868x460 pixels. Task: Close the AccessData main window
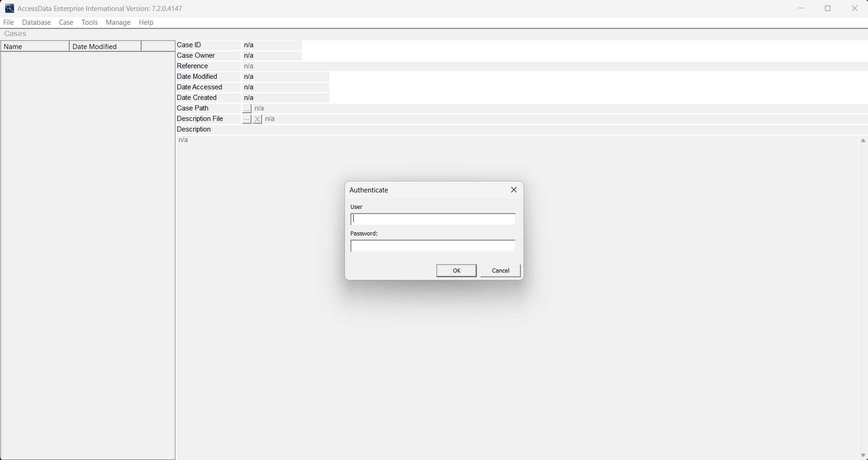[x=855, y=8]
